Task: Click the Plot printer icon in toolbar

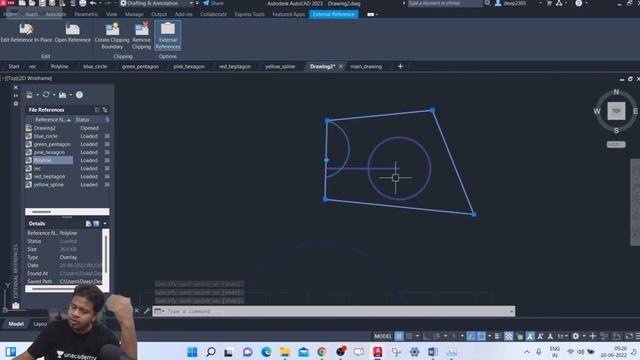Action: coord(83,3)
